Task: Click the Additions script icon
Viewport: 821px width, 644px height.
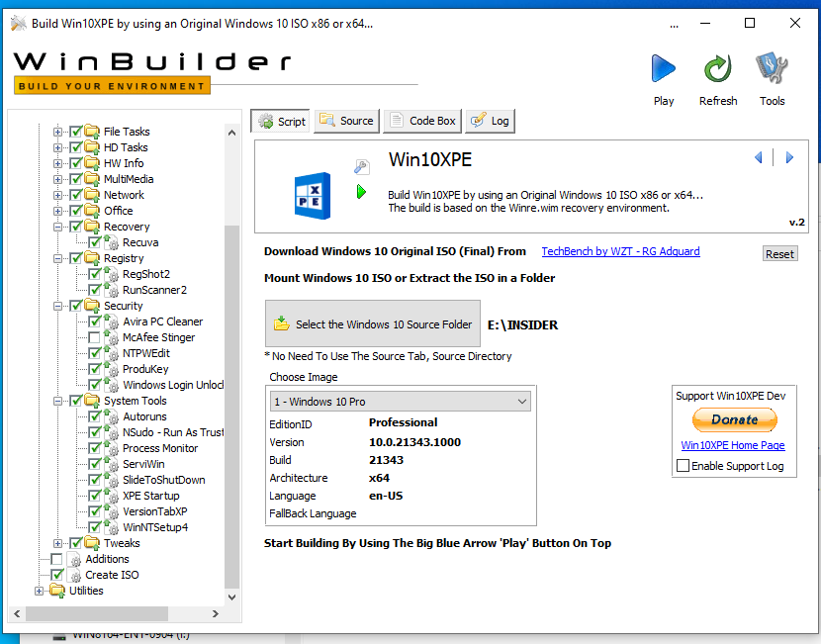Action: (74, 559)
